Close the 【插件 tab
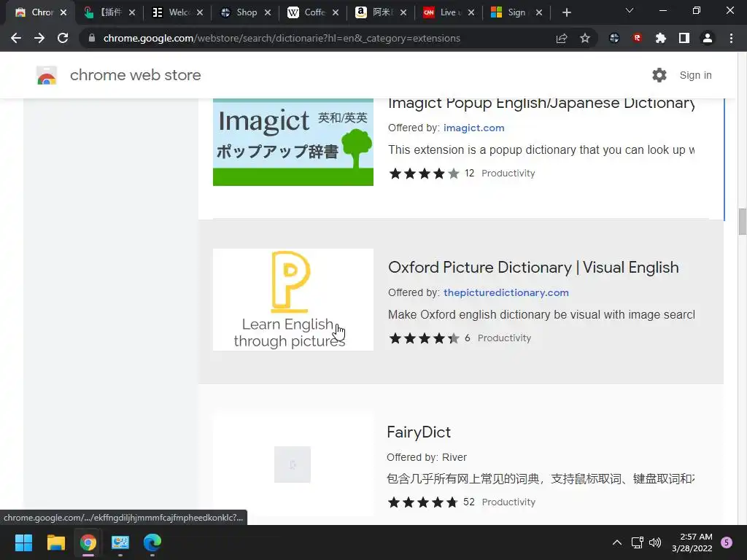Image resolution: width=747 pixels, height=560 pixels. coord(132,13)
